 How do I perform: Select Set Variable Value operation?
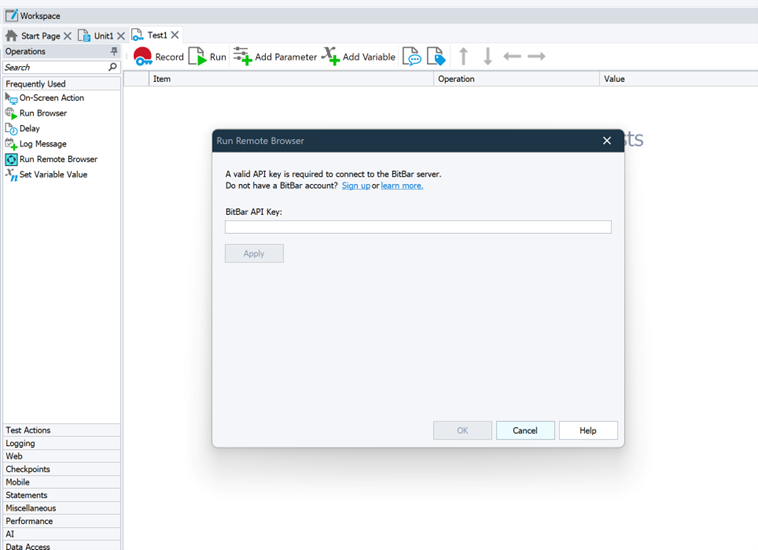[x=46, y=174]
